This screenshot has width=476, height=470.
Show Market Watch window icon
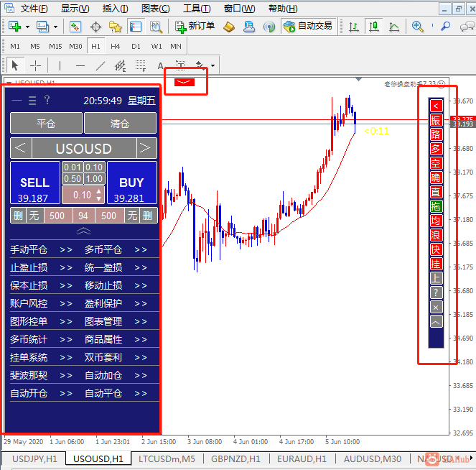75,27
